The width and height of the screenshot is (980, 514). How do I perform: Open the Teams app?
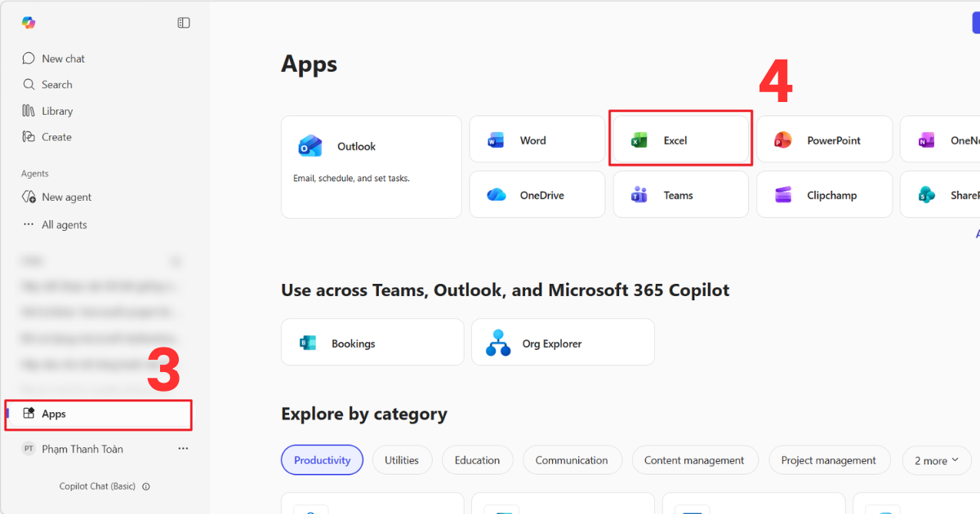(681, 195)
